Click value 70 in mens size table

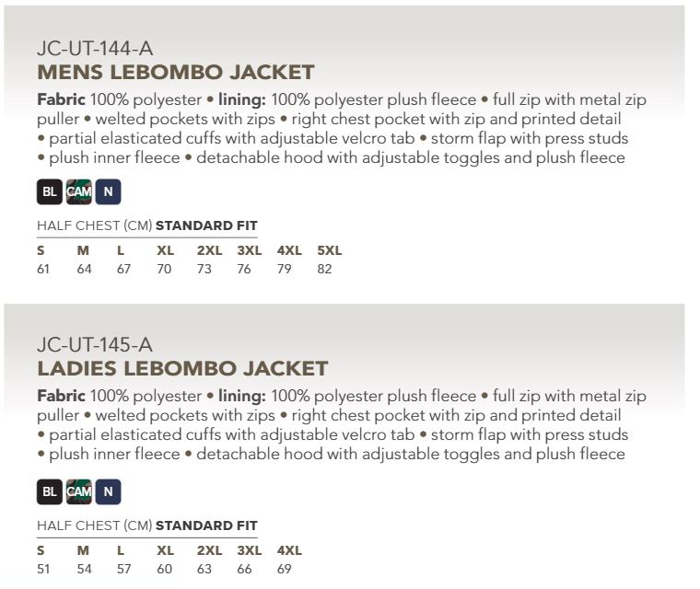[x=164, y=269]
